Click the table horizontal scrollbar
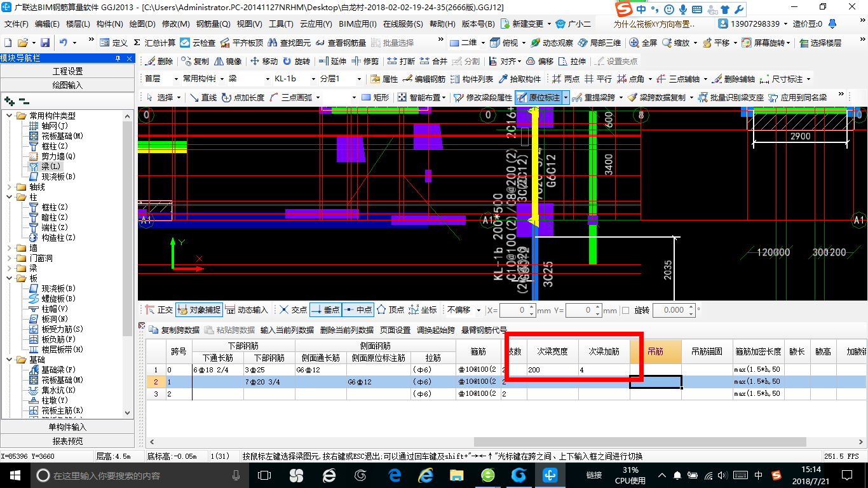This screenshot has height=488, width=868. click(640, 442)
